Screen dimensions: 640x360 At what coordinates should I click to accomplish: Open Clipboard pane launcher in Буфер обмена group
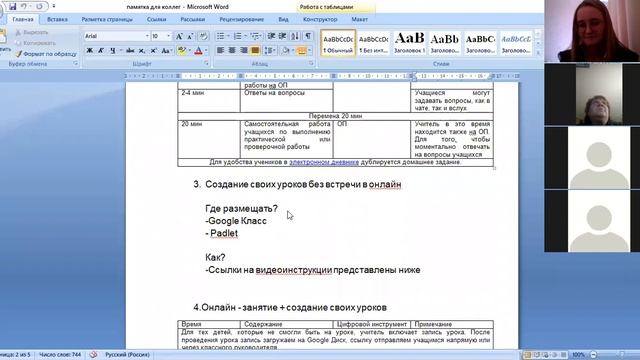(76, 64)
